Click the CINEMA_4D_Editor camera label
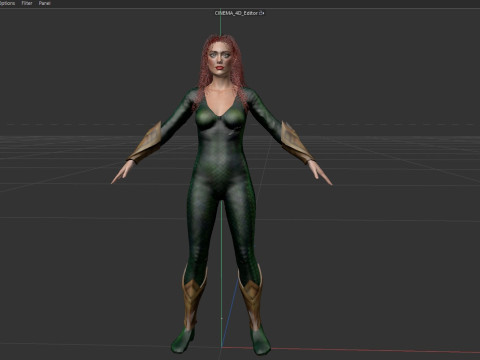The width and height of the screenshot is (480, 360). pyautogui.click(x=236, y=13)
